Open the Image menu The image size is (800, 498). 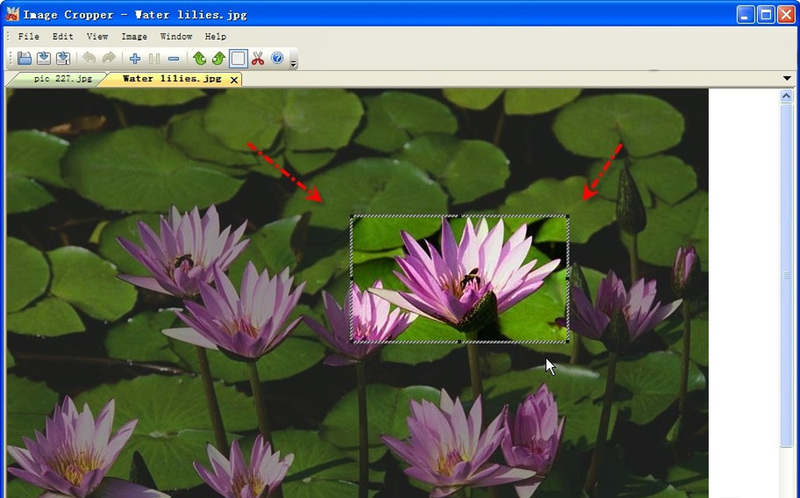coord(134,37)
